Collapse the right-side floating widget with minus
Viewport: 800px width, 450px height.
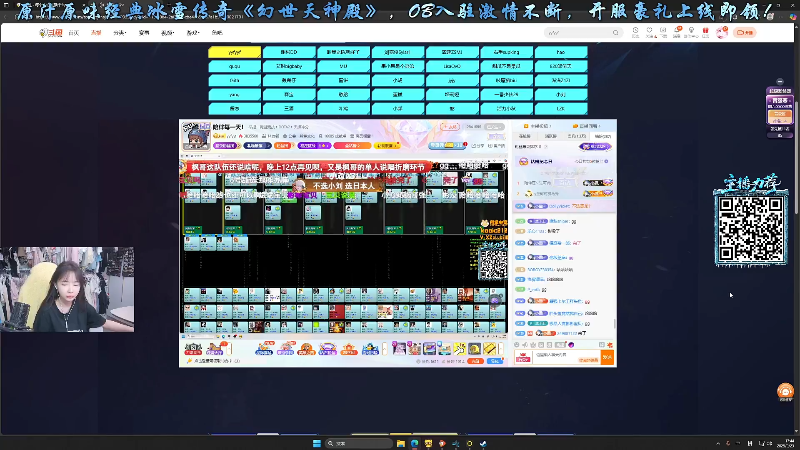pos(780,82)
